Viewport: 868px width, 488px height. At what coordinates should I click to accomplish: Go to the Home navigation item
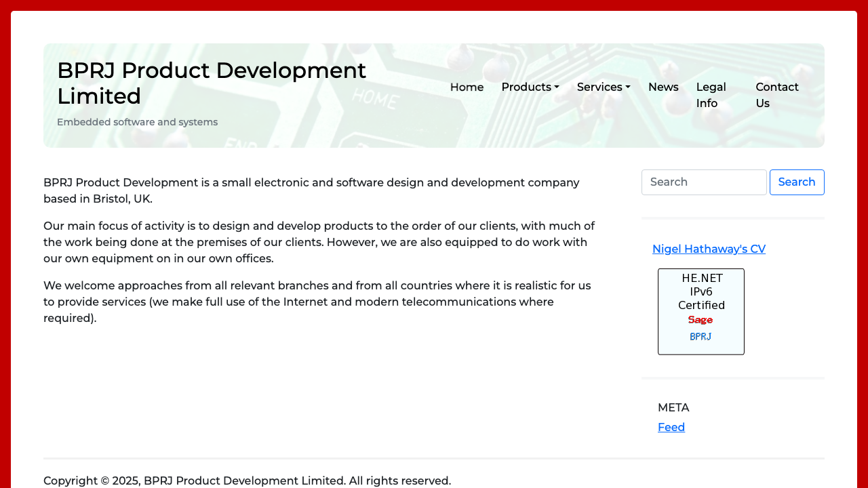[x=467, y=87]
